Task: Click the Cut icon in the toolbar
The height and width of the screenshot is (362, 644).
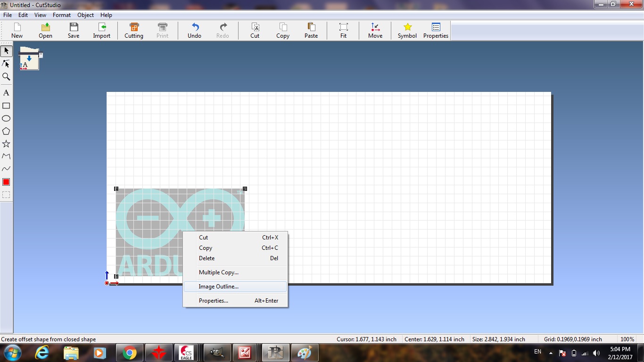Action: coord(255,31)
